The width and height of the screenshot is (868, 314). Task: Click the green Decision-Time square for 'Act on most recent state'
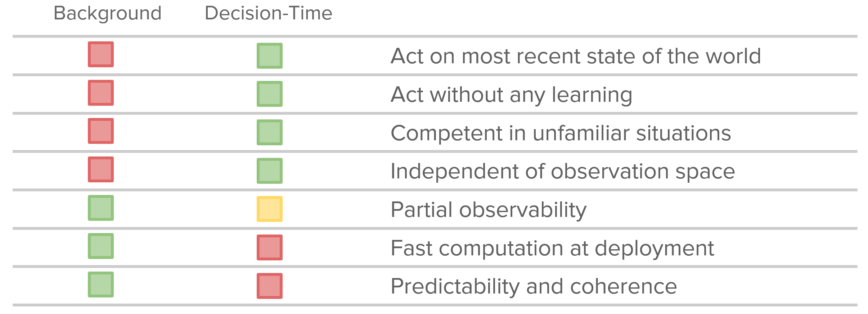[269, 56]
